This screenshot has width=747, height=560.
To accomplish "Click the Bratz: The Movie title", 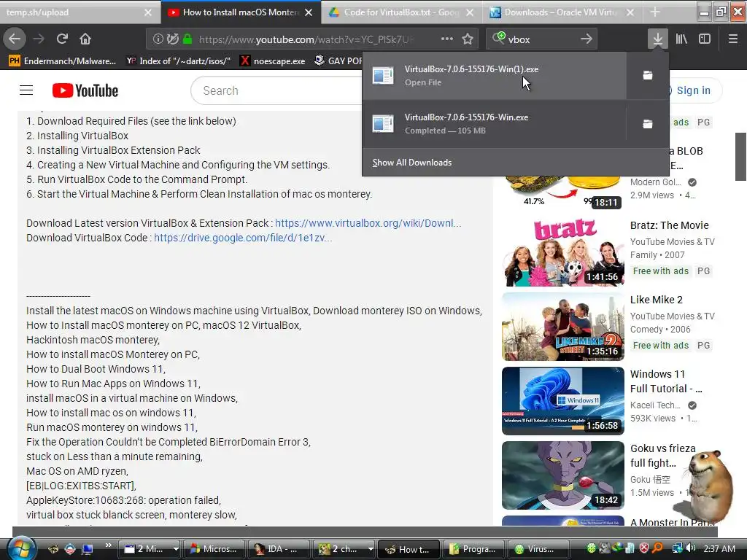I will pyautogui.click(x=670, y=225).
